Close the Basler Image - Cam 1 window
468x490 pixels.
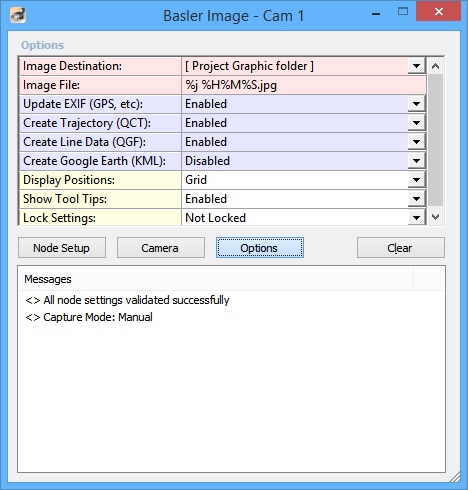439,11
